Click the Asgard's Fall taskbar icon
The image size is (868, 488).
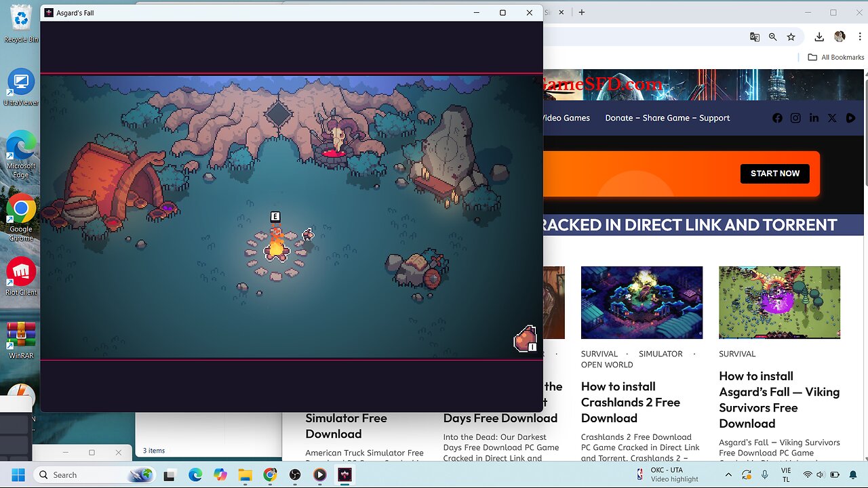coord(344,475)
